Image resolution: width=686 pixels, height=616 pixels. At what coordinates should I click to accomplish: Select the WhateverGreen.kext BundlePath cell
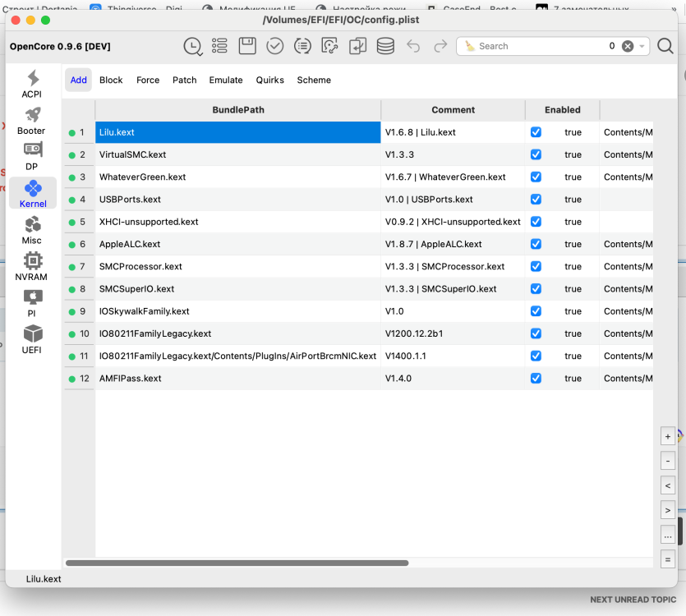pos(238,177)
